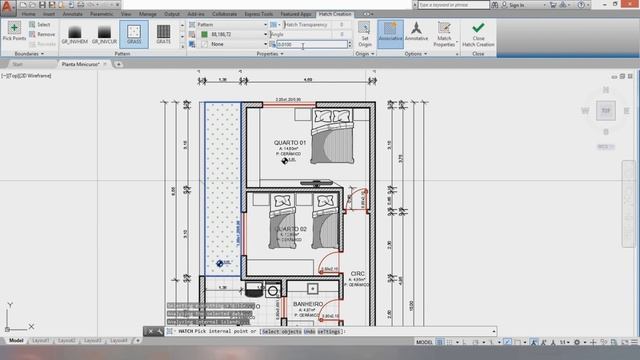Open the Output ribbon tab
Image resolution: width=640 pixels, height=360 pixels.
tap(172, 14)
